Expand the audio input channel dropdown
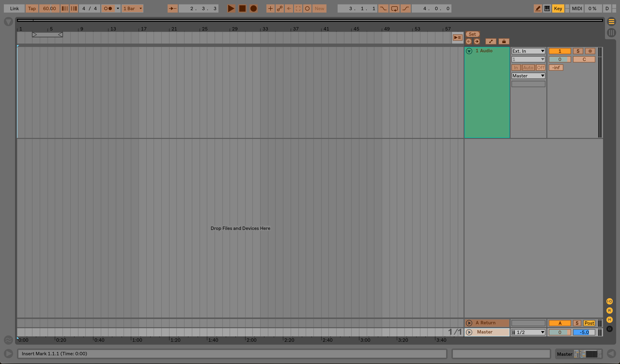620x364 pixels. point(528,59)
